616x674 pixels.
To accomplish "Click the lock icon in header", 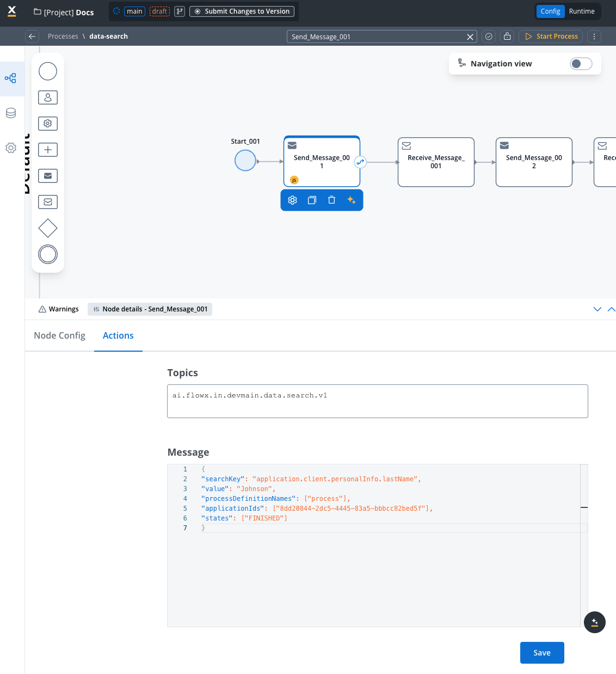I will click(x=507, y=36).
